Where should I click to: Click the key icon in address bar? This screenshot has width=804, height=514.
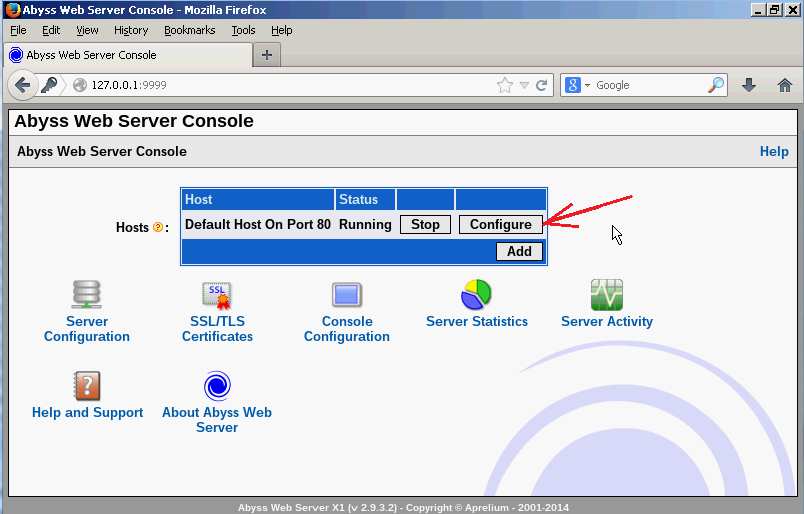click(50, 85)
